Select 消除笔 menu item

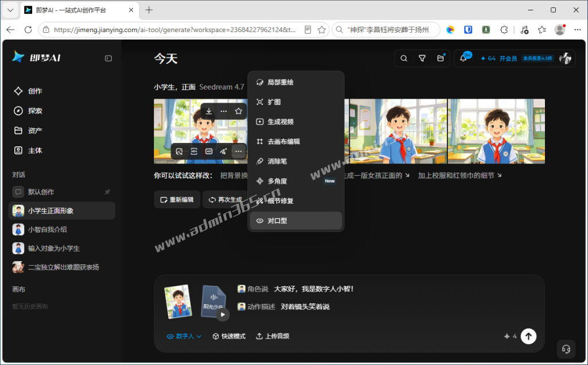click(296, 161)
